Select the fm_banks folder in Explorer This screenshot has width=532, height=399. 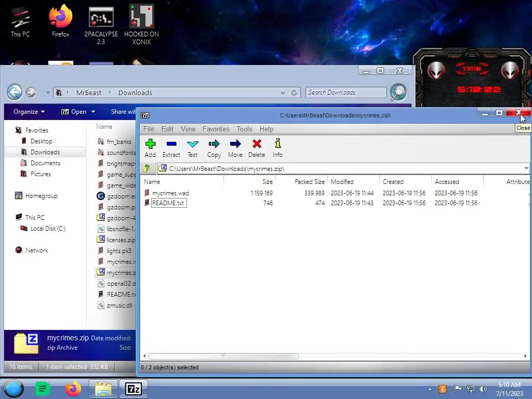click(x=119, y=141)
